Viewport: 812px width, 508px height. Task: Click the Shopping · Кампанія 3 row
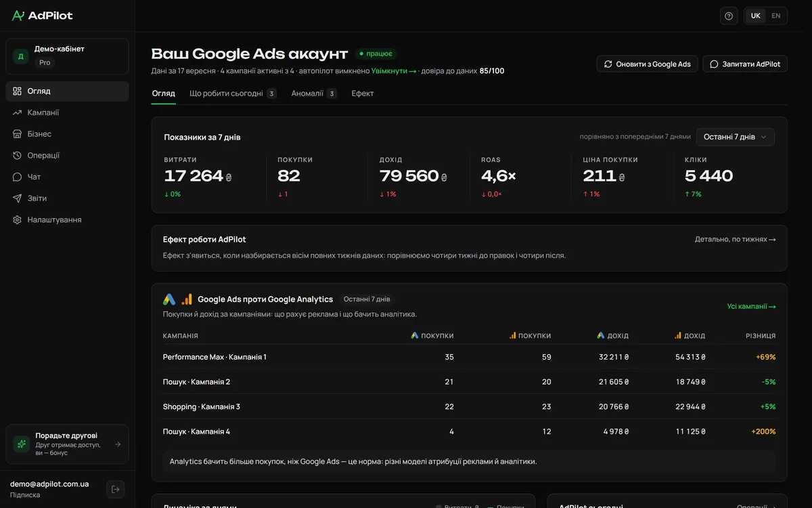tap(469, 406)
